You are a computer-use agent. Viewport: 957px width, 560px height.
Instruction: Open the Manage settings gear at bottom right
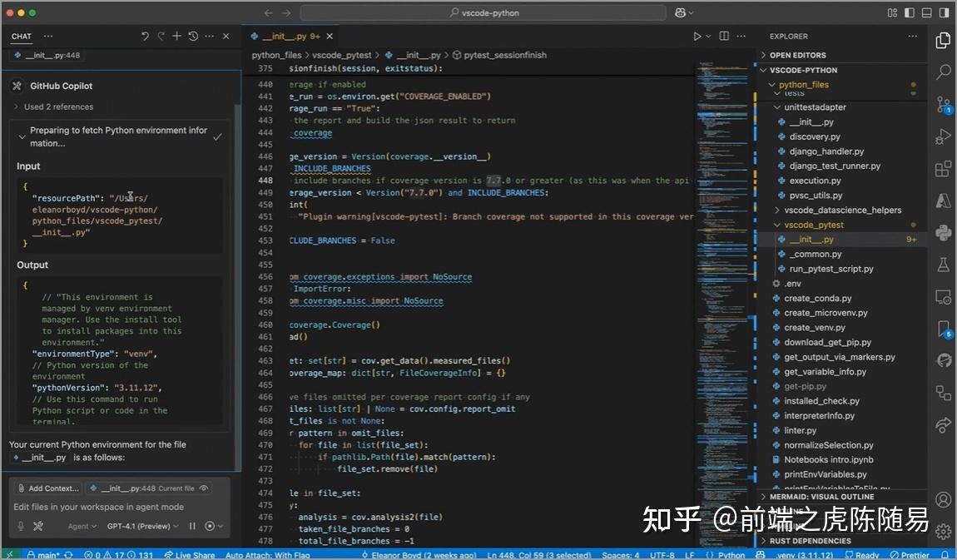(x=943, y=532)
